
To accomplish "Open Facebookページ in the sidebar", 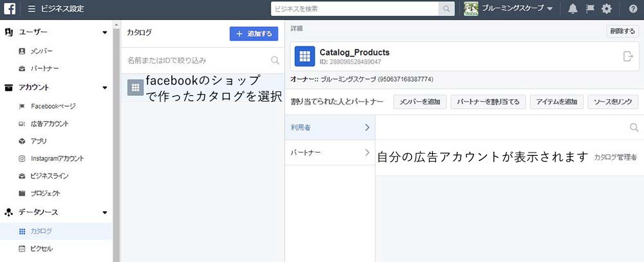I will 53,106.
